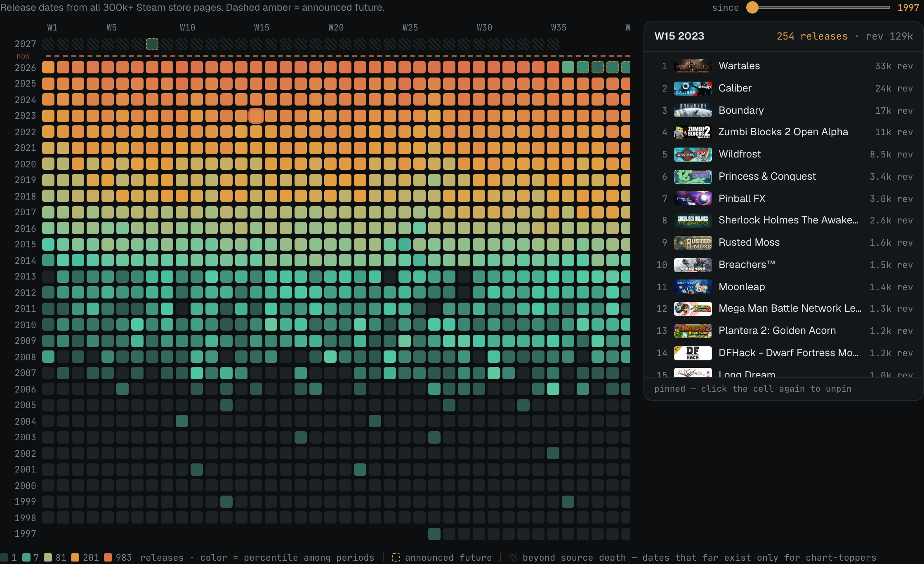Viewport: 924px width, 564px height.
Task: Click the Pinball FX thumbnail
Action: [x=693, y=199]
